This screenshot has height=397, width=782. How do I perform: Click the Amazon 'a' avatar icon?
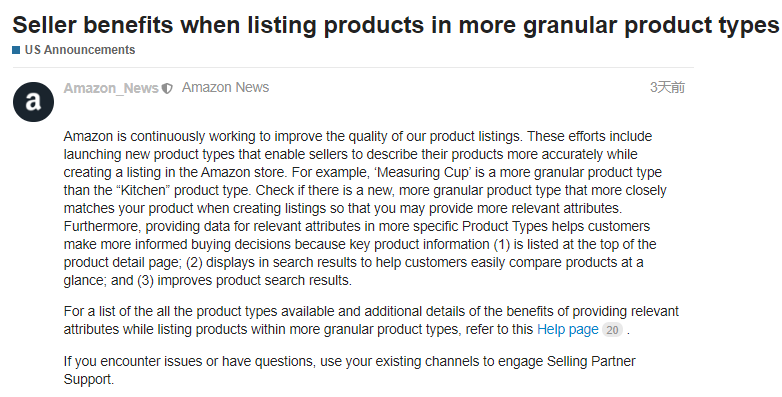[33, 102]
